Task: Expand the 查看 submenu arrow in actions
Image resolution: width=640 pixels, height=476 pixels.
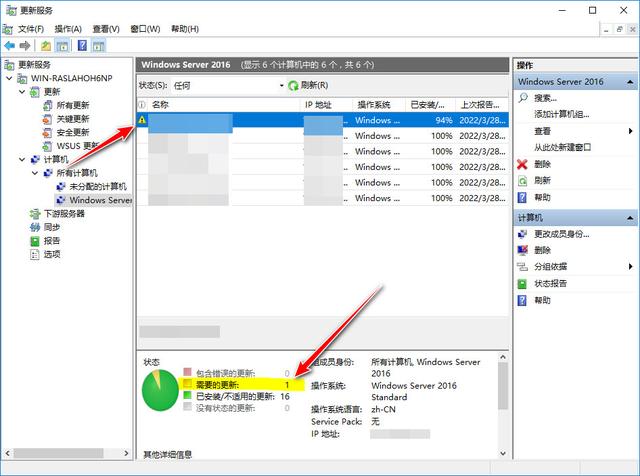Action: pyautogui.click(x=631, y=131)
